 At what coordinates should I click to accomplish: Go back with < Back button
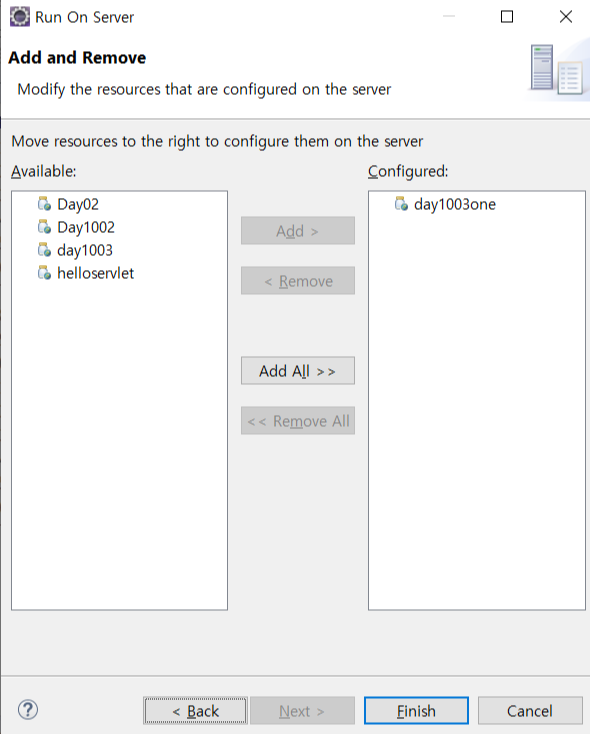(195, 711)
